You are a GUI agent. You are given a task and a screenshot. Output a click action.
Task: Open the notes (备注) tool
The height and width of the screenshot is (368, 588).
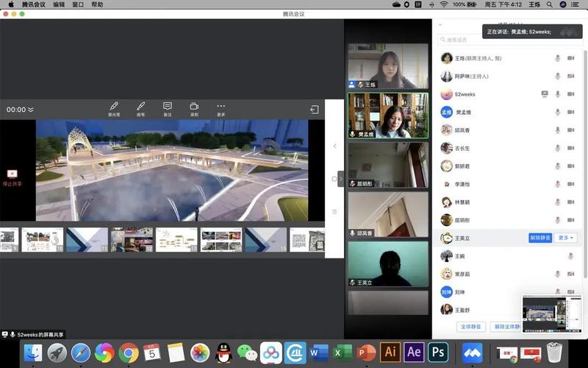click(x=168, y=109)
